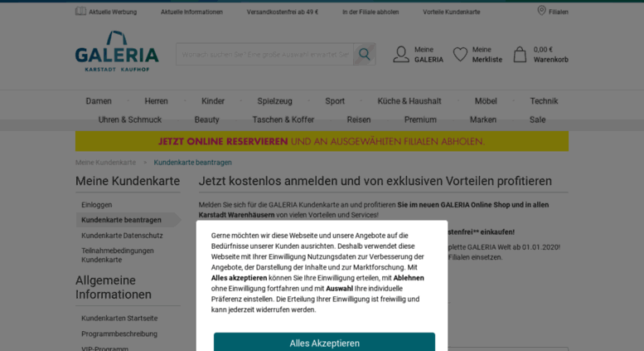Open Meine GALERIA account icon
The height and width of the screenshot is (351, 644).
[x=401, y=54]
